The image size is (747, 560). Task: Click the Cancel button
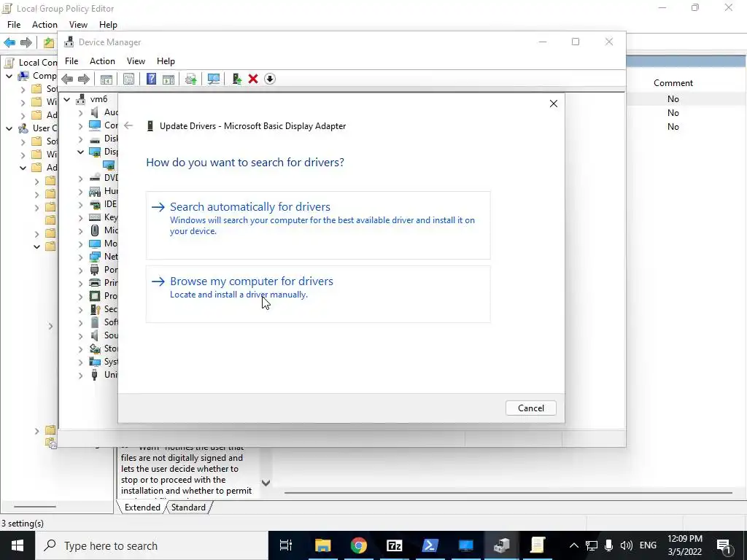531,408
